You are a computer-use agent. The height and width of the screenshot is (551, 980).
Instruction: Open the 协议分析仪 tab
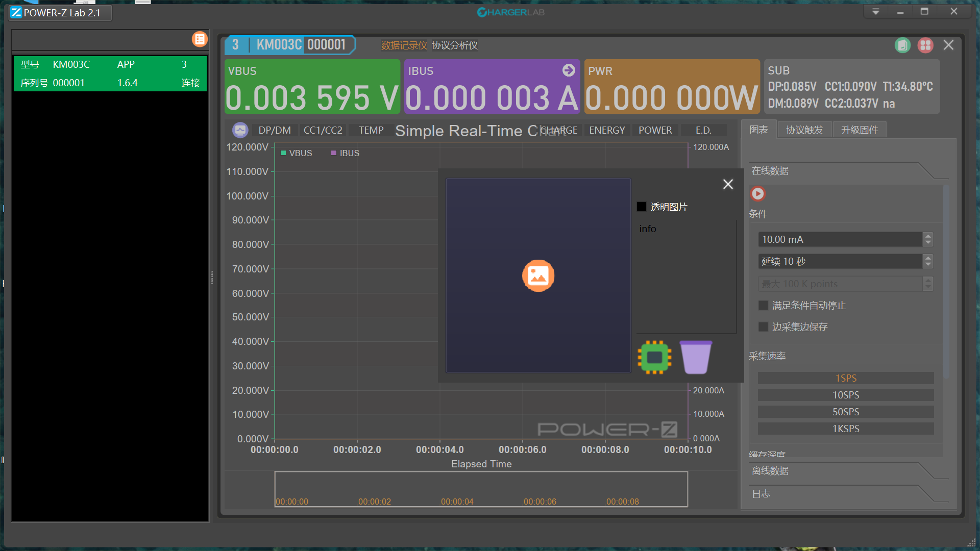pyautogui.click(x=455, y=45)
